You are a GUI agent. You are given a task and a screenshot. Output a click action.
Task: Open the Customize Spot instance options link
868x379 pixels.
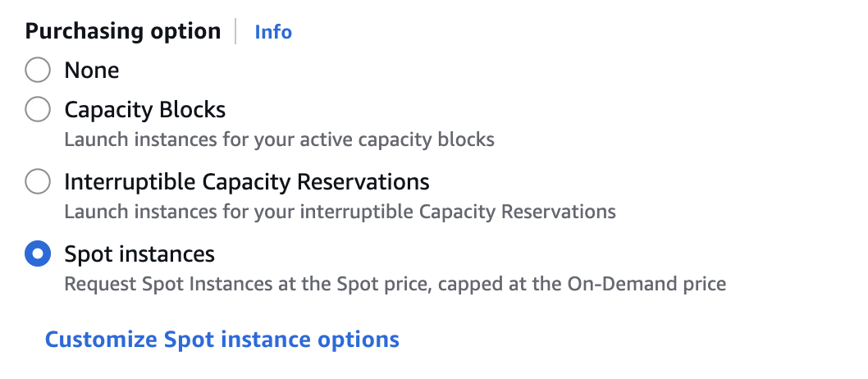222,340
